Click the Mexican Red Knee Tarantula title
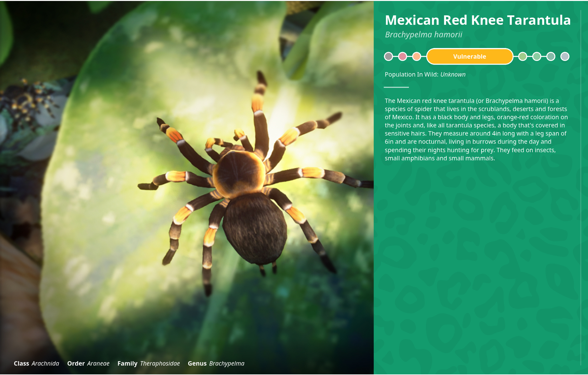This screenshot has height=375, width=588. coord(478,20)
